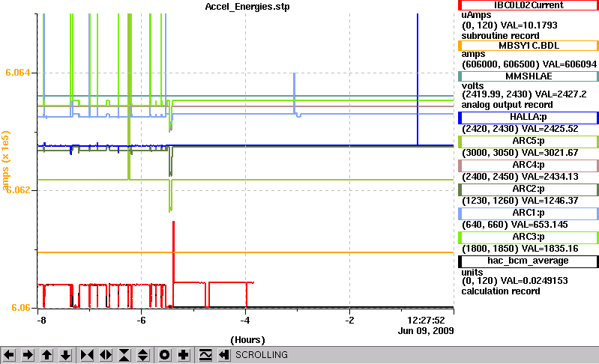Select the MMSHLAE curve label
599x364 pixels.
point(529,76)
